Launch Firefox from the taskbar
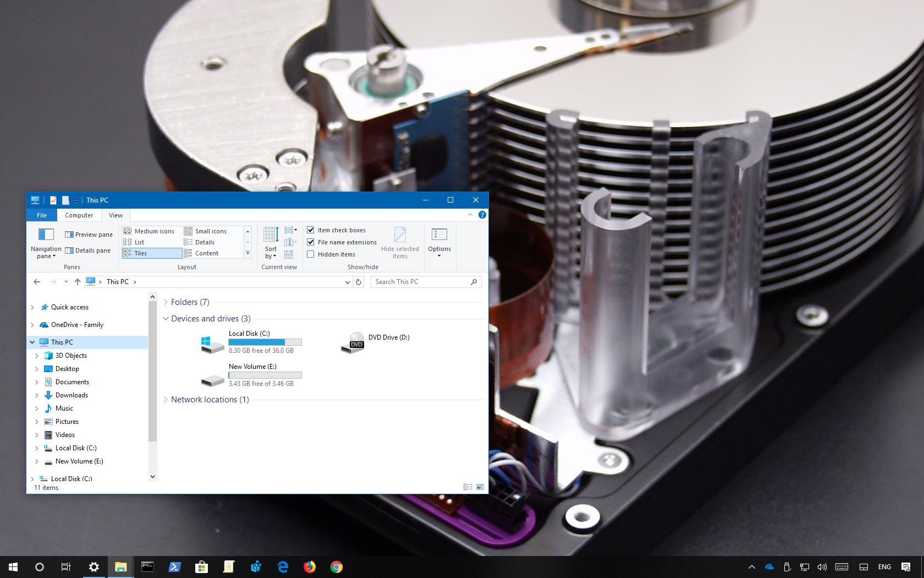The width and height of the screenshot is (924, 578). [310, 566]
